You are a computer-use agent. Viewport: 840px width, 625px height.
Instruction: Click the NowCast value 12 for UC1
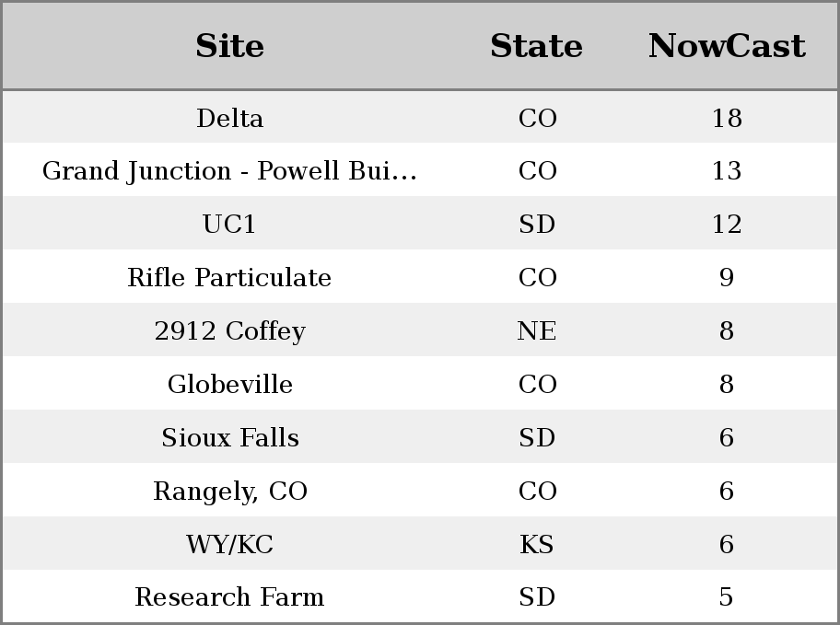(x=727, y=224)
